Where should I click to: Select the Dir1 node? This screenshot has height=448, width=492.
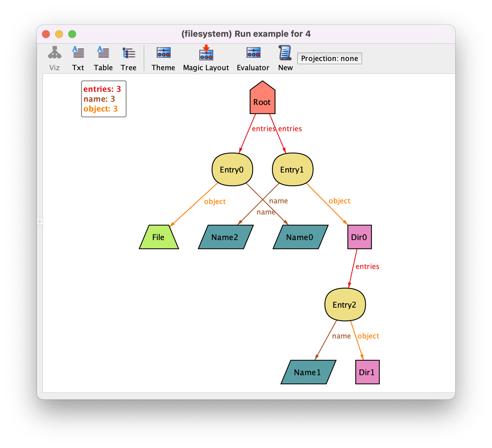[367, 372]
